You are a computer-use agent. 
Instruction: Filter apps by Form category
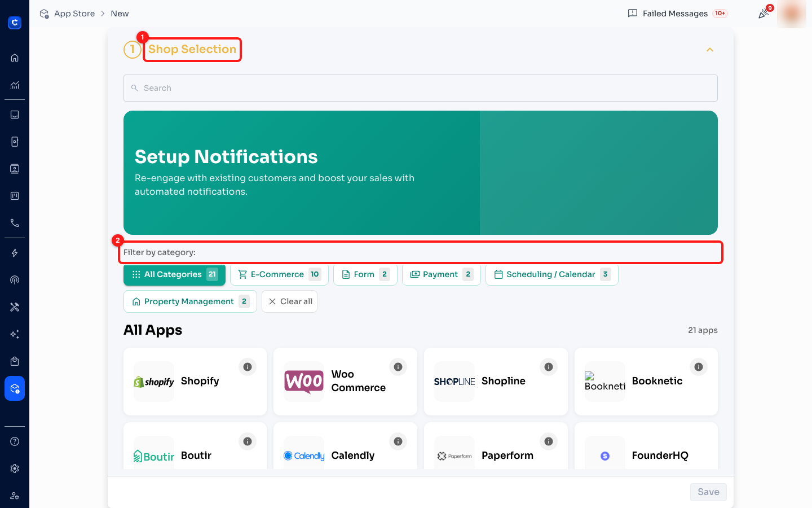[365, 274]
